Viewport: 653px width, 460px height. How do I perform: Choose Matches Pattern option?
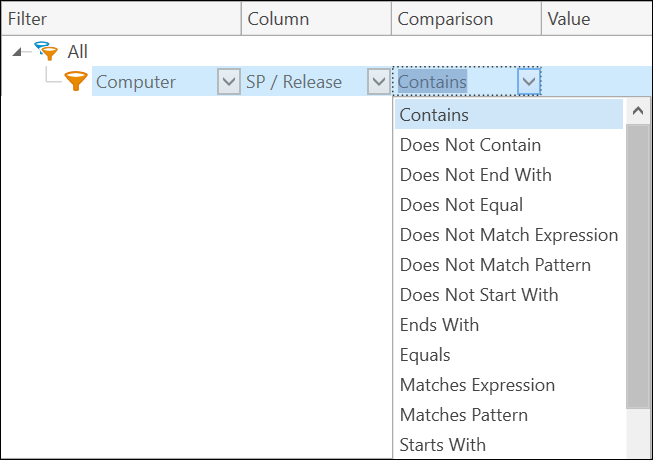click(463, 415)
